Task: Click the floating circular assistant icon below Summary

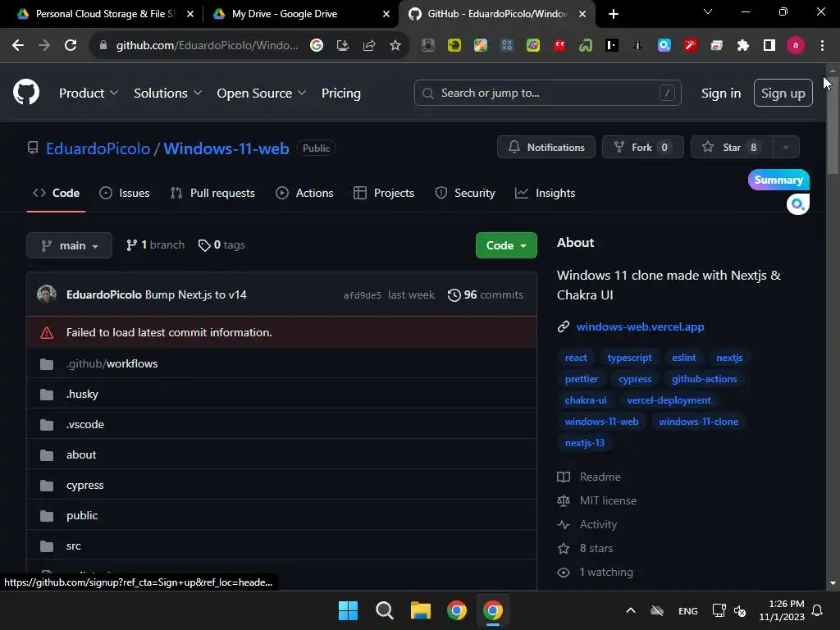Action: [x=797, y=204]
